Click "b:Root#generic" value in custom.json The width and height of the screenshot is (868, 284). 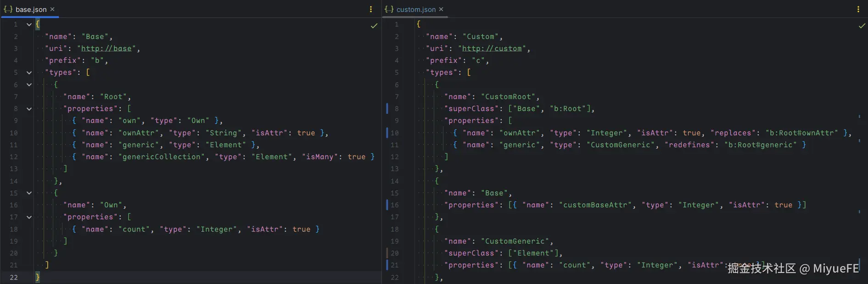pyautogui.click(x=761, y=145)
